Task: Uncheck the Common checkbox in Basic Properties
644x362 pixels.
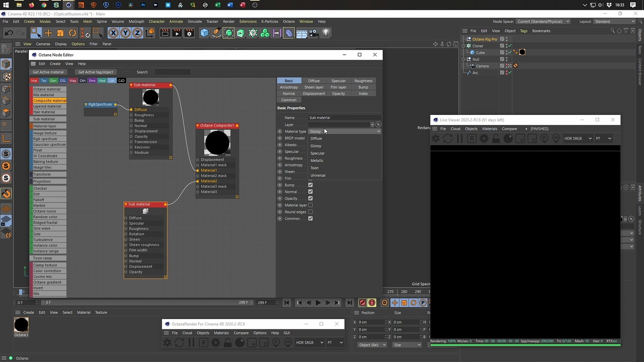Action: 310,218
